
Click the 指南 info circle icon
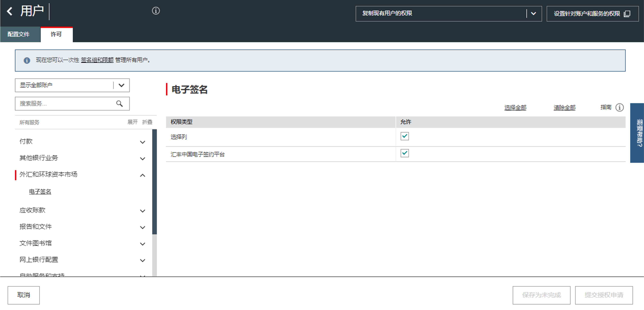coord(620,108)
